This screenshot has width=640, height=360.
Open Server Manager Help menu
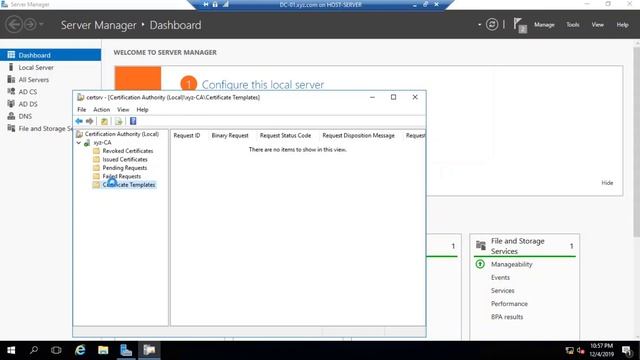(622, 25)
